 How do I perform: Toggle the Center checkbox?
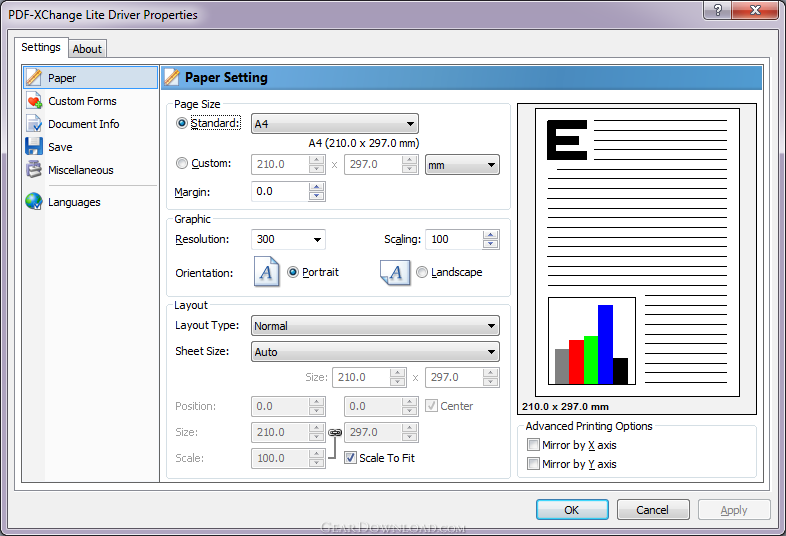pyautogui.click(x=431, y=406)
